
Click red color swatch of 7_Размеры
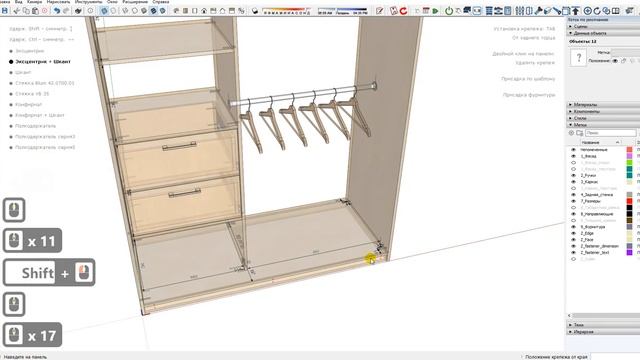(x=629, y=201)
